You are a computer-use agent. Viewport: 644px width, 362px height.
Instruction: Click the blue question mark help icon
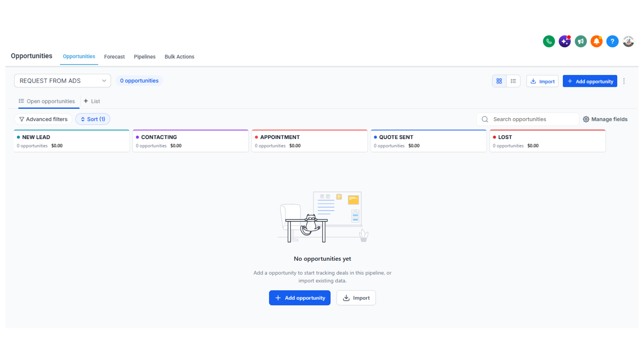[x=612, y=42]
